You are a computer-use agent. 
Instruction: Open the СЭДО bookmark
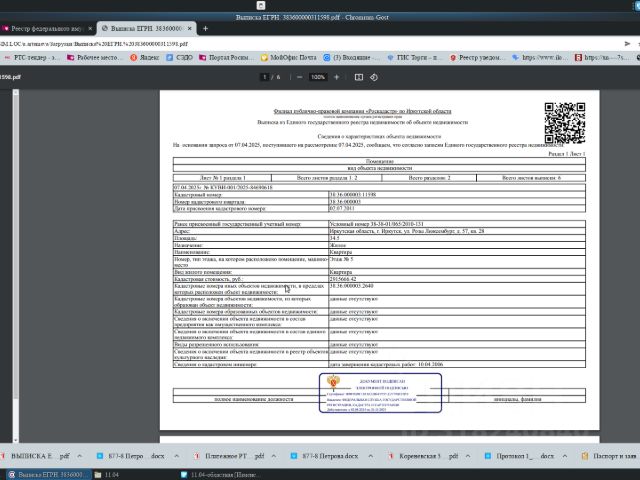180,58
